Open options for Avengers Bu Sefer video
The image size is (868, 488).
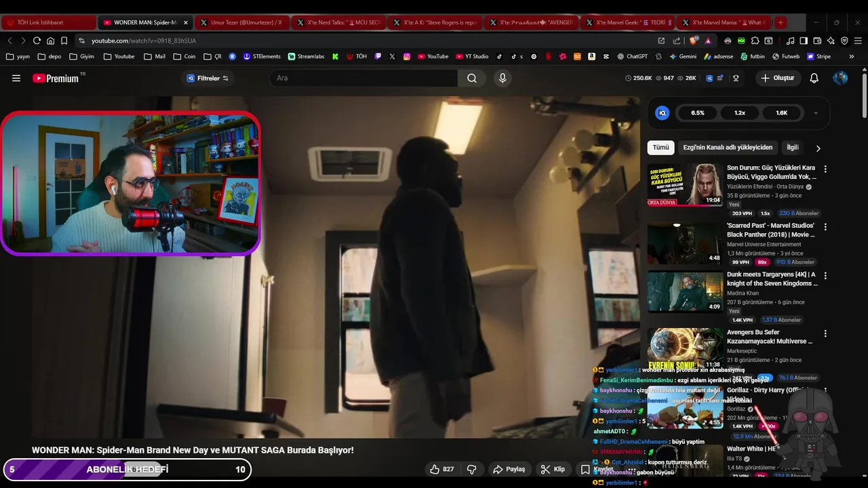coord(825,333)
